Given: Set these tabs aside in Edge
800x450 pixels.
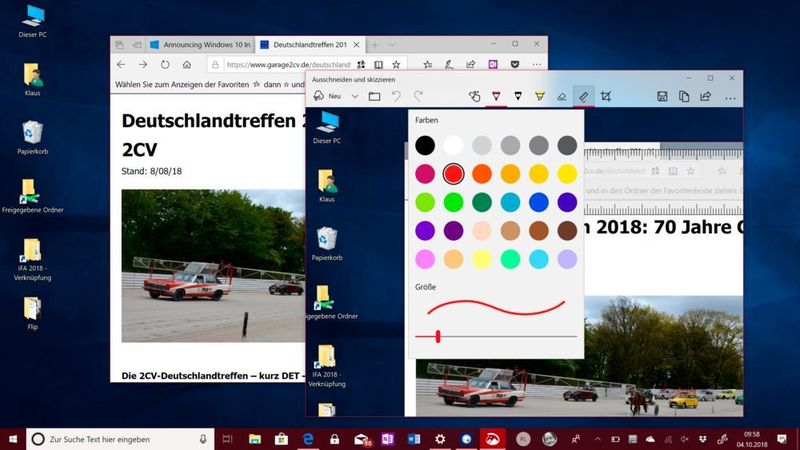Looking at the screenshot, I should [137, 45].
